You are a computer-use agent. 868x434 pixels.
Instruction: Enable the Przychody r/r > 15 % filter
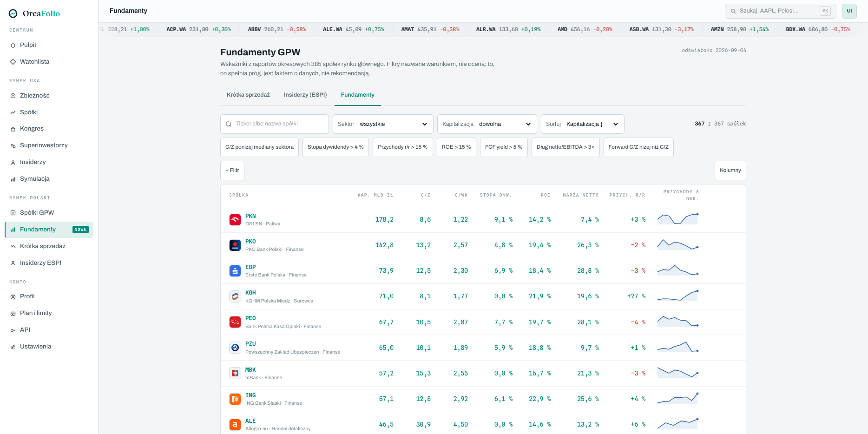click(403, 147)
